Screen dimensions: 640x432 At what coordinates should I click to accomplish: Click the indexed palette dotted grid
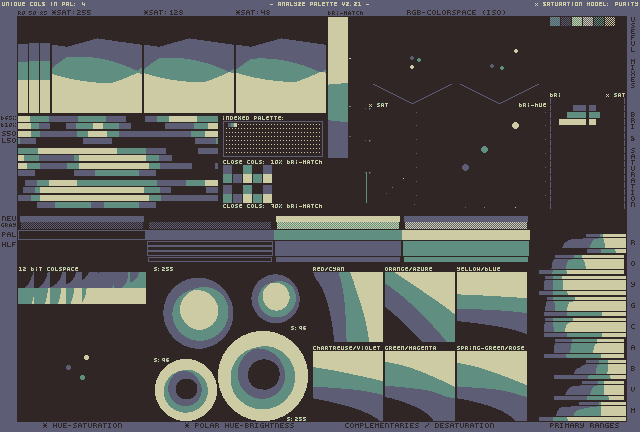[273, 139]
